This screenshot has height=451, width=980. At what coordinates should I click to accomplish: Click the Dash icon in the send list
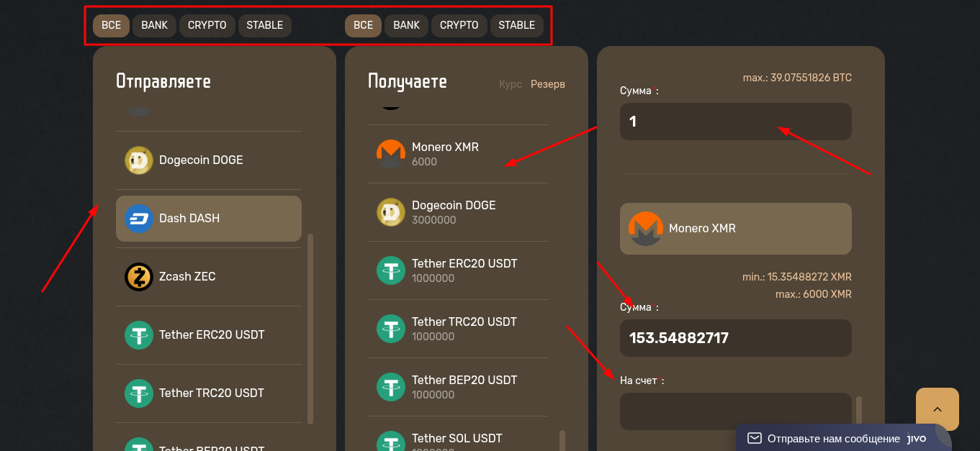click(x=139, y=219)
